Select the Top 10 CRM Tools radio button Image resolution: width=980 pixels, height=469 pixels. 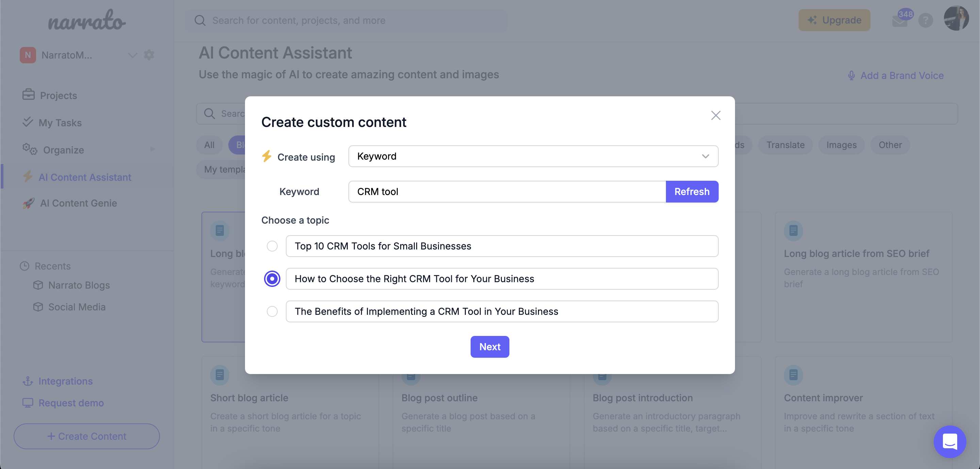pos(272,246)
